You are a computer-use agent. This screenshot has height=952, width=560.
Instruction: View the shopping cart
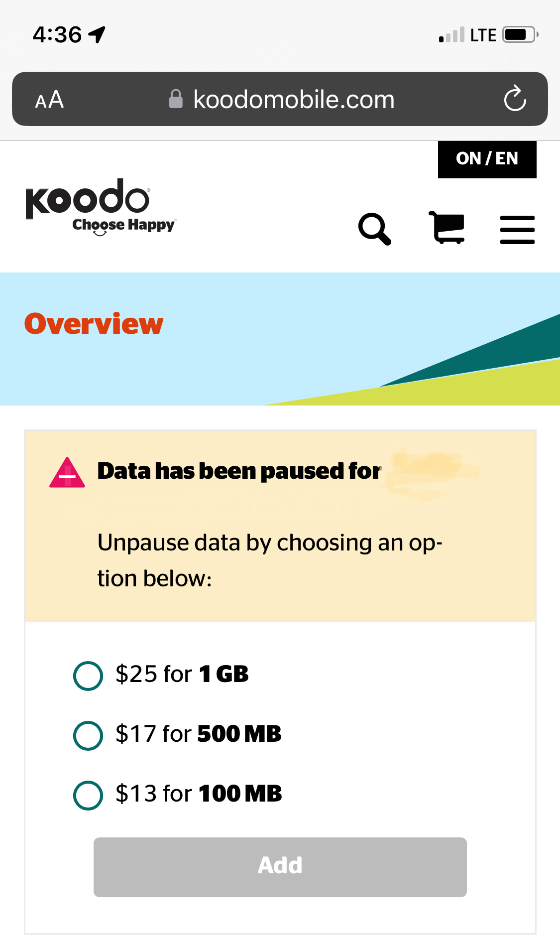coord(447,228)
